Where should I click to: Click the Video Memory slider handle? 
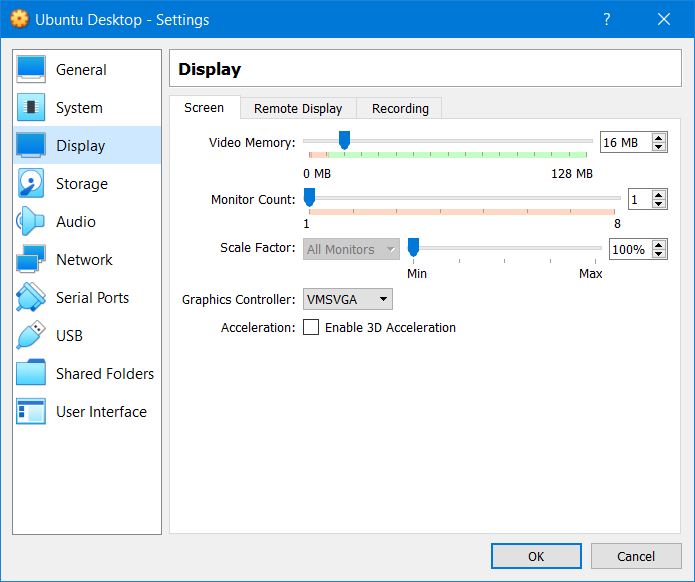(344, 141)
